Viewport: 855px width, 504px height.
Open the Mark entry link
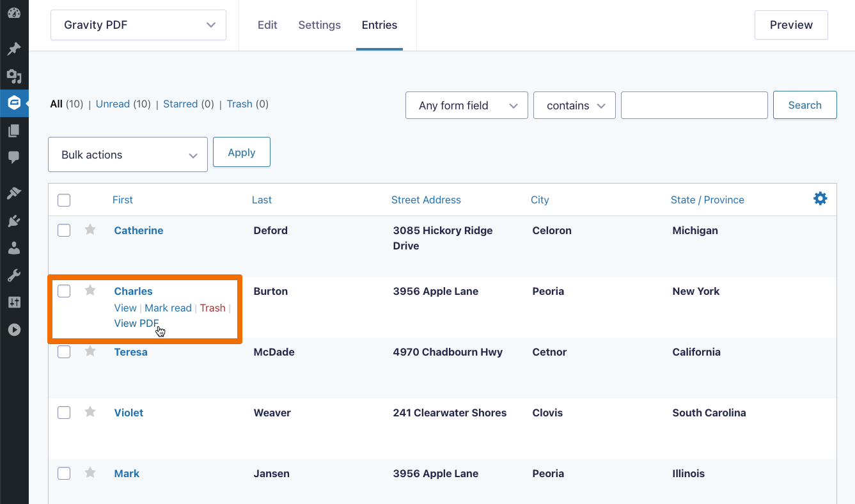coord(127,473)
